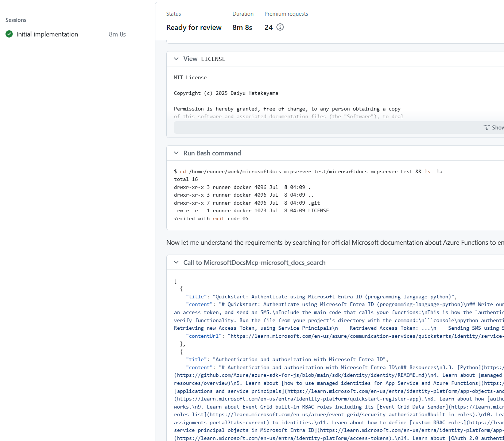Collapse the MicrosoftDocsMcp microsoft_docs_search call section

pos(177,262)
